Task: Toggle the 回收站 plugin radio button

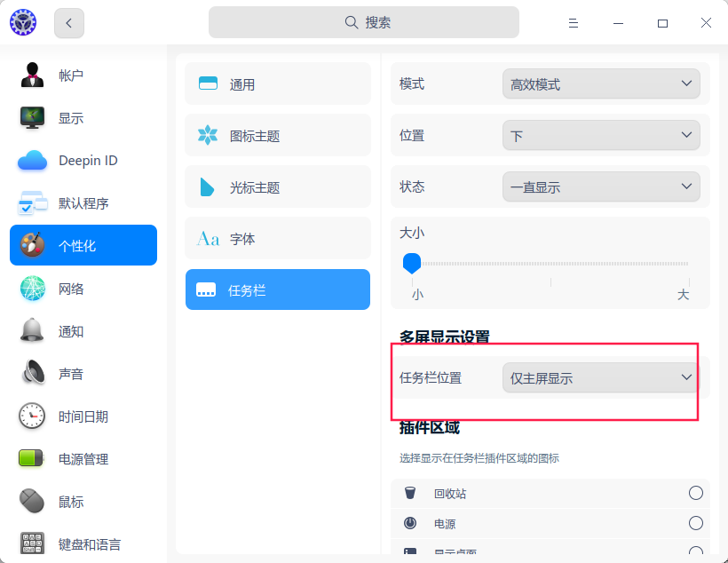Action: click(695, 492)
